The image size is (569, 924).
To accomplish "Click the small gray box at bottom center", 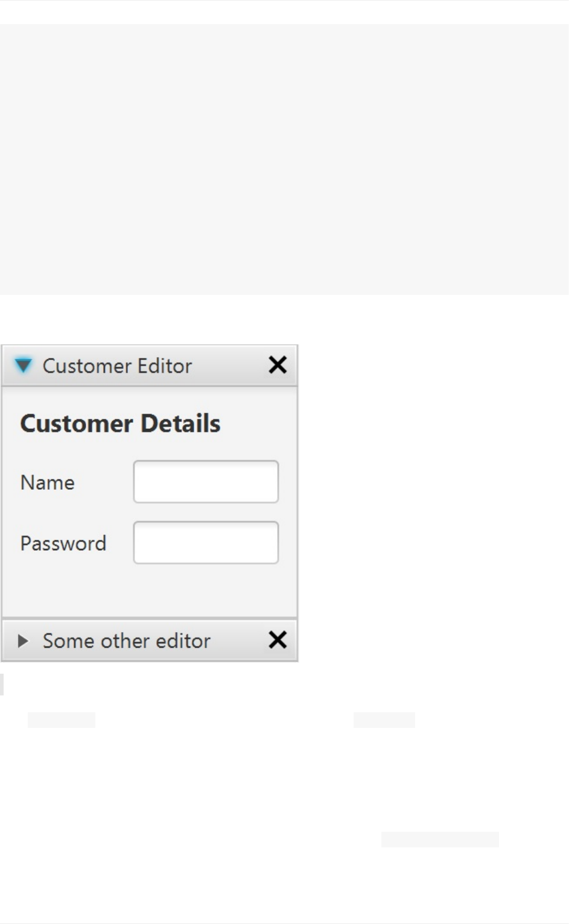I will click(x=384, y=720).
